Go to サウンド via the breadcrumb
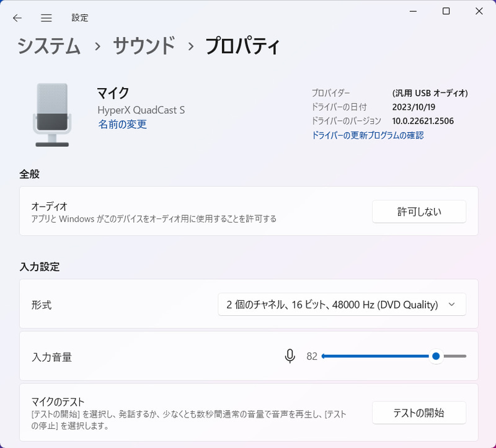Viewport: 496px width, 448px height. coord(142,45)
